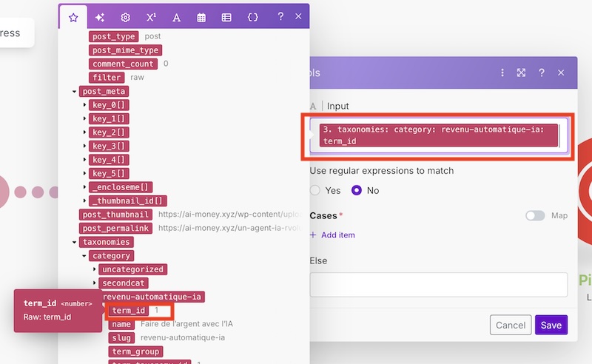This screenshot has height=364, width=592.
Task: Click Add item under Cases
Action: (332, 235)
